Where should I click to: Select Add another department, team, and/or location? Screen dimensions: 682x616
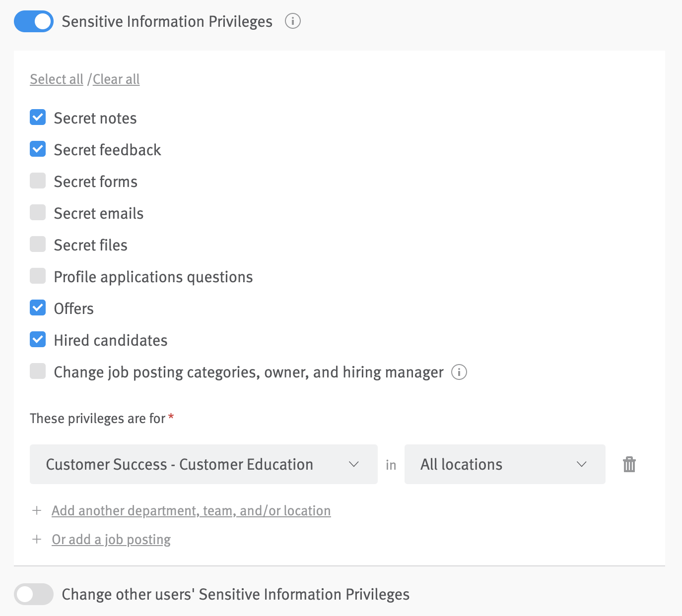coord(191,510)
